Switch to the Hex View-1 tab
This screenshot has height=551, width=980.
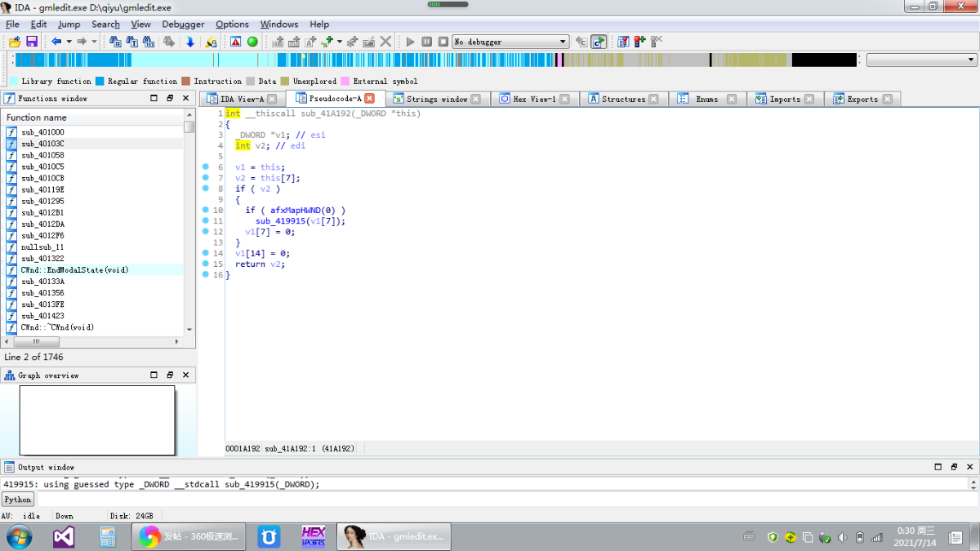(x=534, y=99)
